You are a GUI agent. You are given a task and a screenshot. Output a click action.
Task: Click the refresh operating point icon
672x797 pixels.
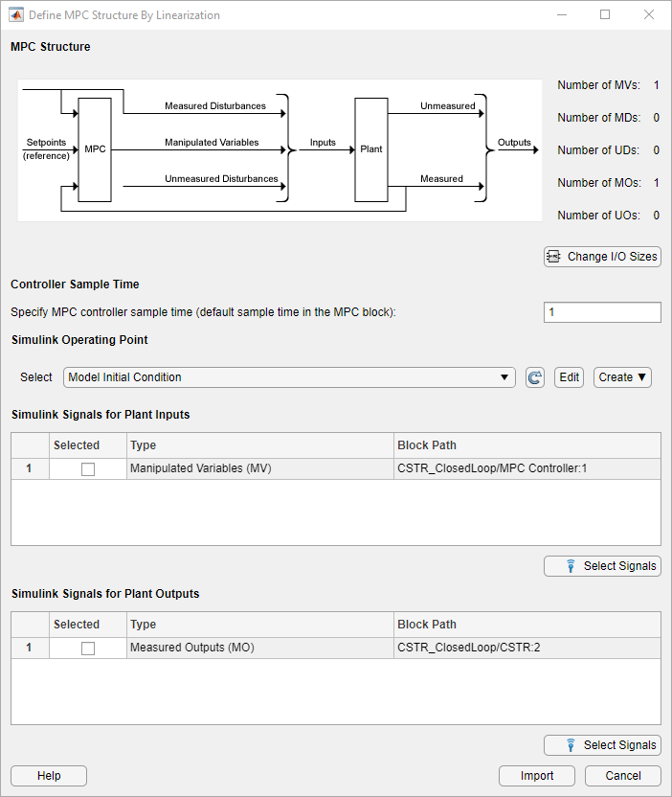pyautogui.click(x=535, y=377)
